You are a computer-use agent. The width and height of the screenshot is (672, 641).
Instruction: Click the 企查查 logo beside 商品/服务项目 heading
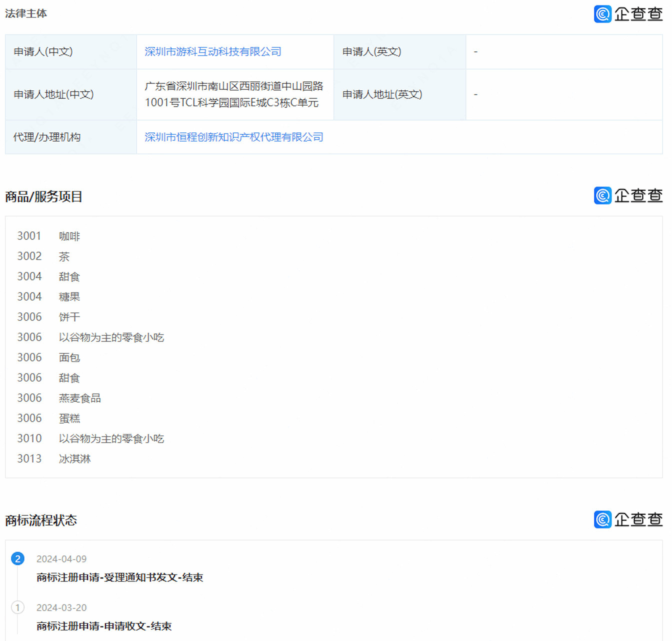(627, 195)
